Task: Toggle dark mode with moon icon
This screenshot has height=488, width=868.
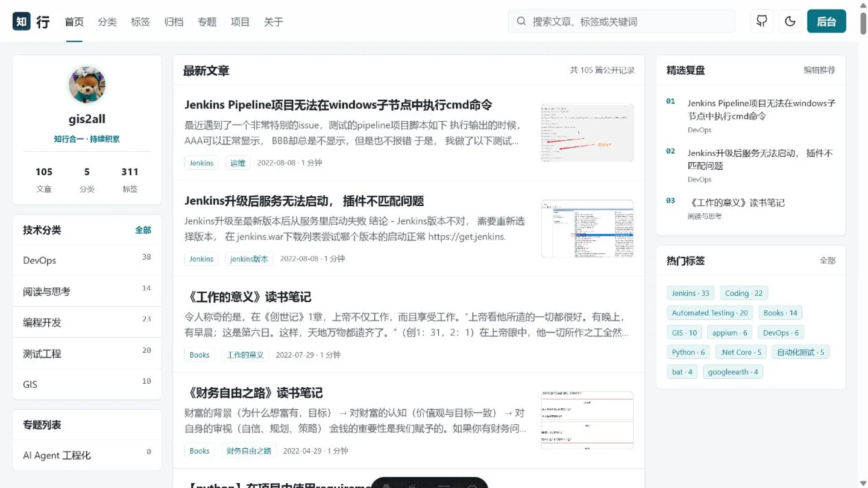Action: click(790, 21)
